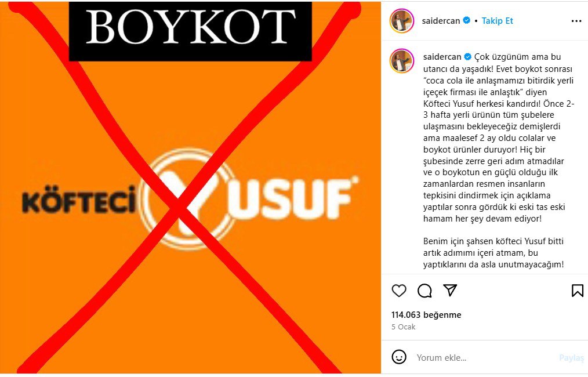Like the post with heart icon
The height and width of the screenshot is (377, 588).
coord(399,291)
